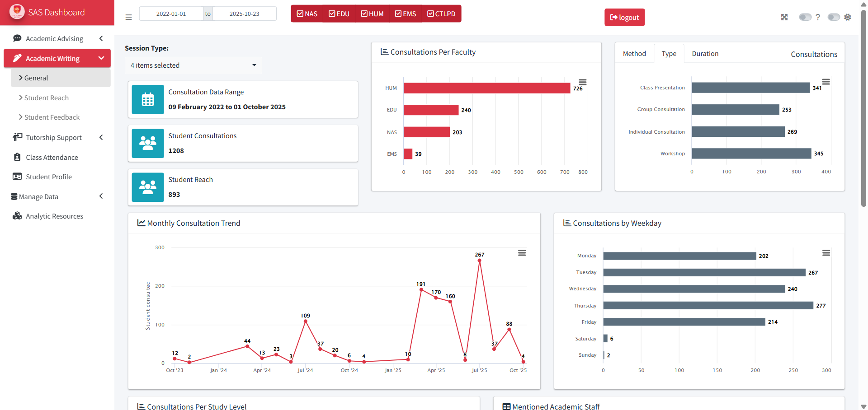Click the fullscreen expand icon in the header
Image resolution: width=868 pixels, height=410 pixels.
click(x=785, y=17)
